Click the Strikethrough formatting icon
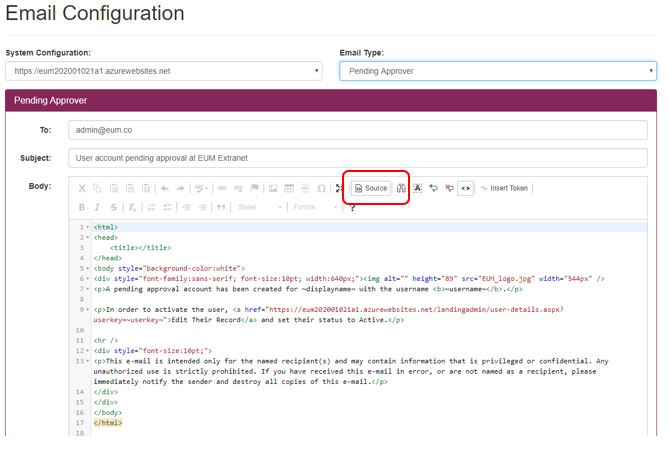The image size is (670, 450). click(x=113, y=207)
